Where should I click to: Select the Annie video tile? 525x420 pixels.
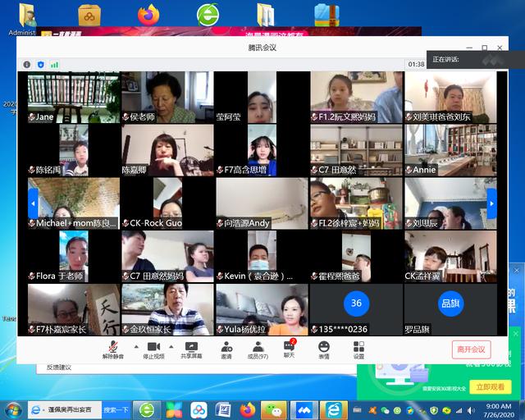pyautogui.click(x=450, y=150)
